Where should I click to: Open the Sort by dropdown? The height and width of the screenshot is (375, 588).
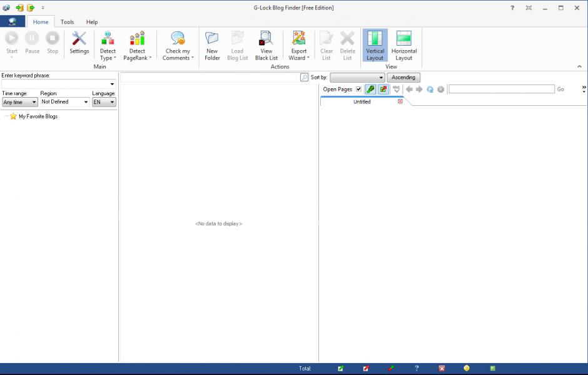[357, 78]
